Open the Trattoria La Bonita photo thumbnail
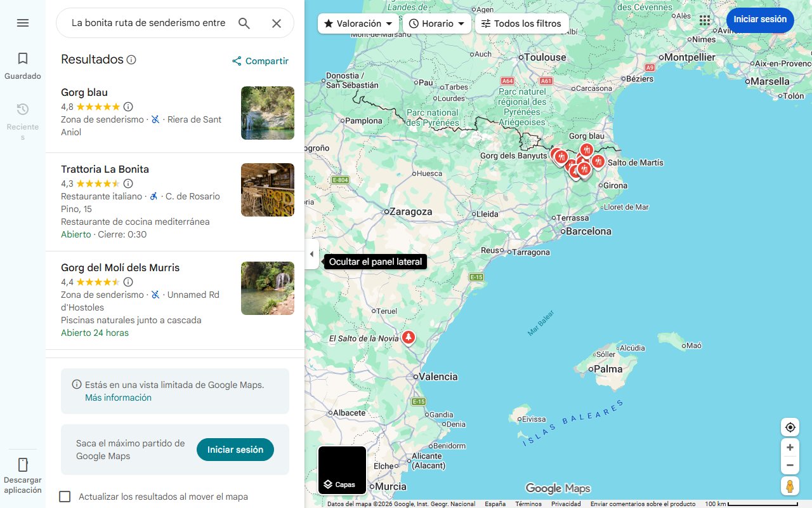Screen dimensions: 812x508 pyautogui.click(x=268, y=190)
